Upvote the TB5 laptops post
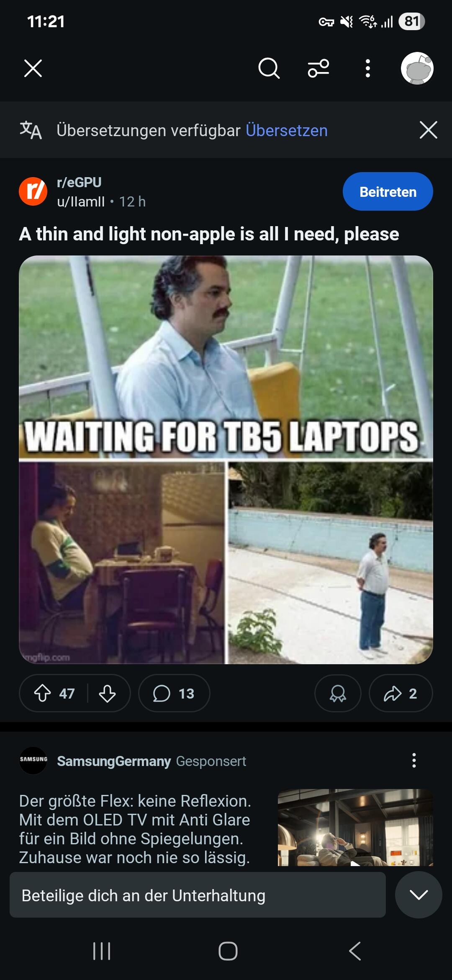 click(42, 693)
